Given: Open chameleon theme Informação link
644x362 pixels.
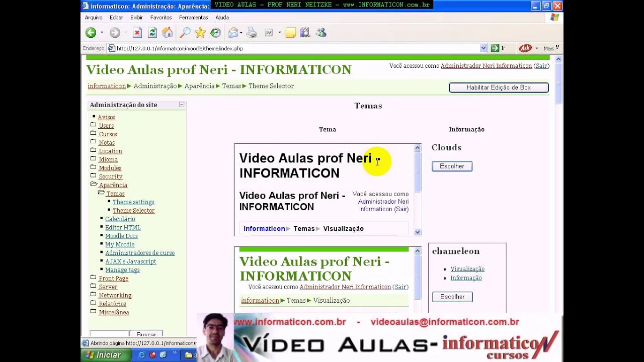Looking at the screenshot, I should click(x=466, y=278).
